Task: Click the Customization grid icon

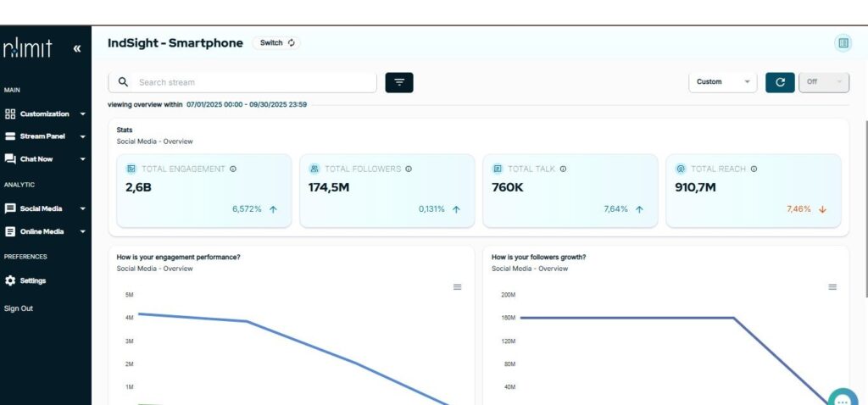Action: [10, 114]
